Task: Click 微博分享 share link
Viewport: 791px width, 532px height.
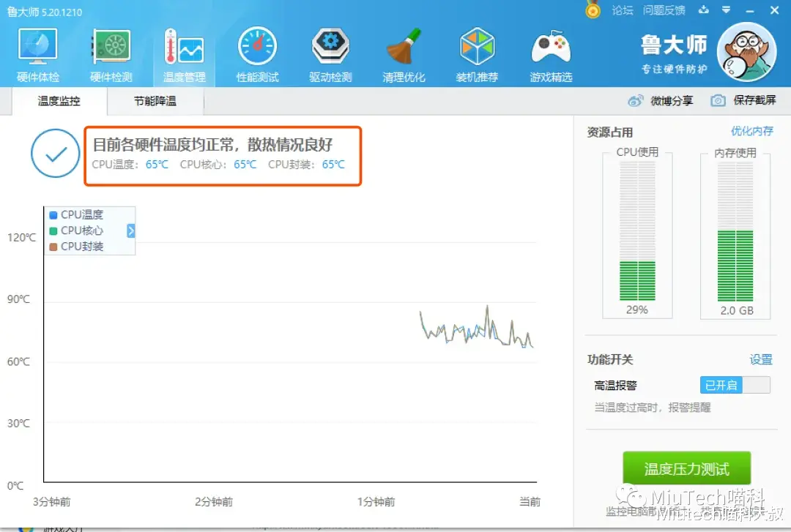Action: pos(672,101)
